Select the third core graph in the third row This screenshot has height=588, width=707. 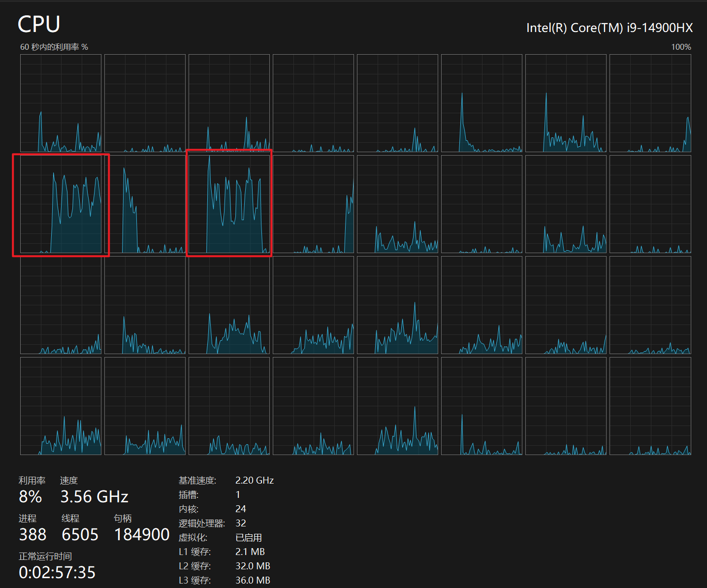tap(229, 305)
